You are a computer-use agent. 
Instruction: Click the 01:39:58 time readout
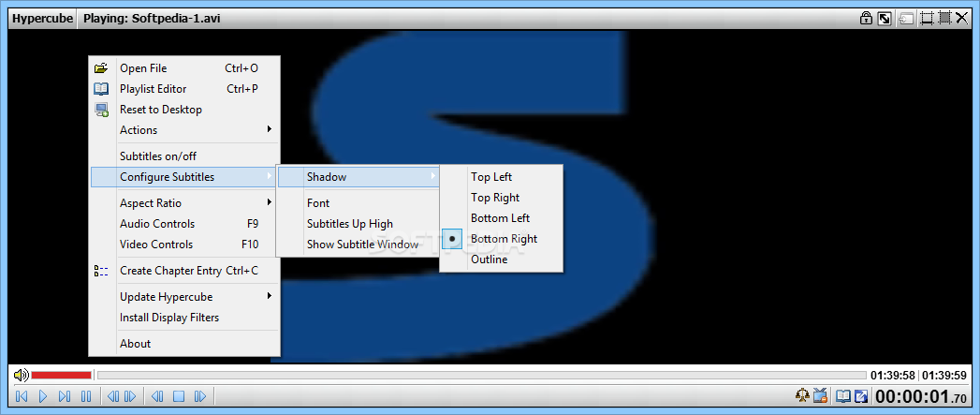pos(893,376)
